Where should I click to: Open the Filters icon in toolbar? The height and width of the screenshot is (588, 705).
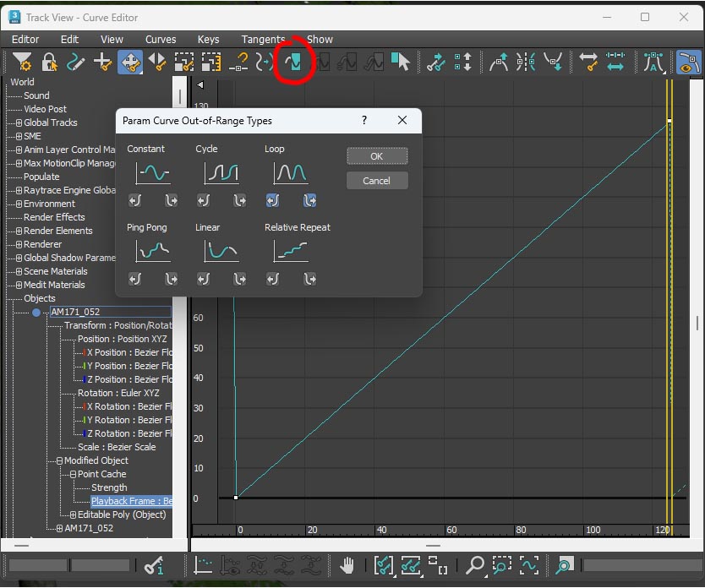22,63
